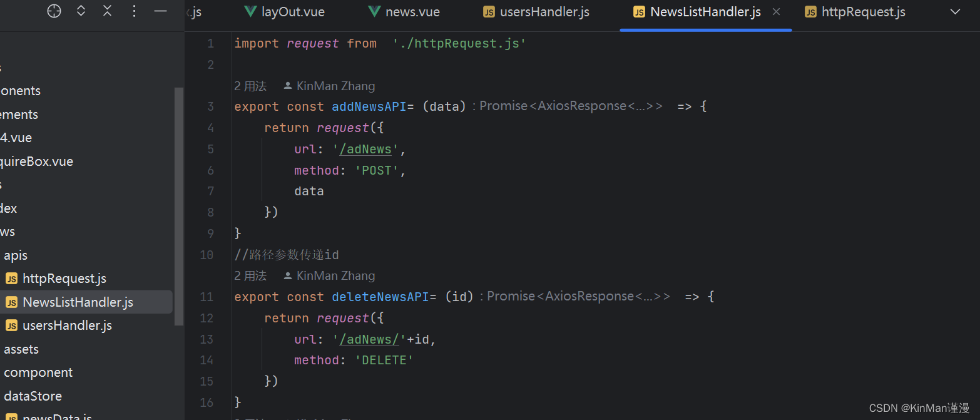The width and height of the screenshot is (980, 420).
Task: Click the JS icon on httpRequest.js tab
Action: pos(810,12)
